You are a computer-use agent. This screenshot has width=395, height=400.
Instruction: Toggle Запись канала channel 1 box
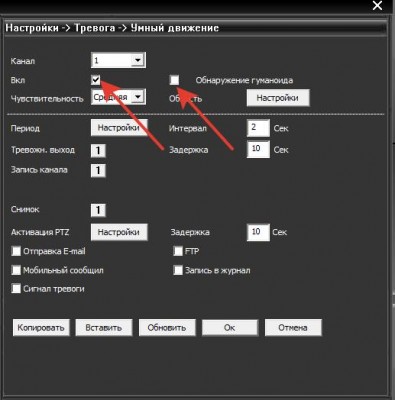[x=98, y=170]
